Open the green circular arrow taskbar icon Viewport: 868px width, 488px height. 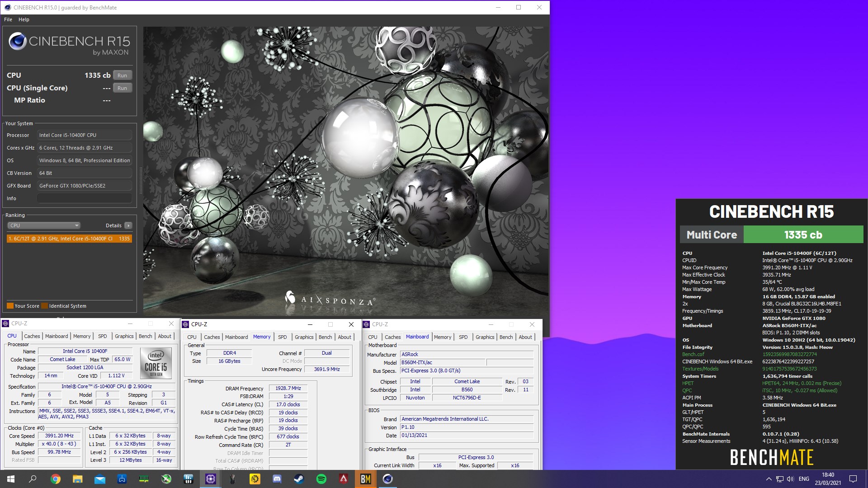pyautogui.click(x=166, y=479)
